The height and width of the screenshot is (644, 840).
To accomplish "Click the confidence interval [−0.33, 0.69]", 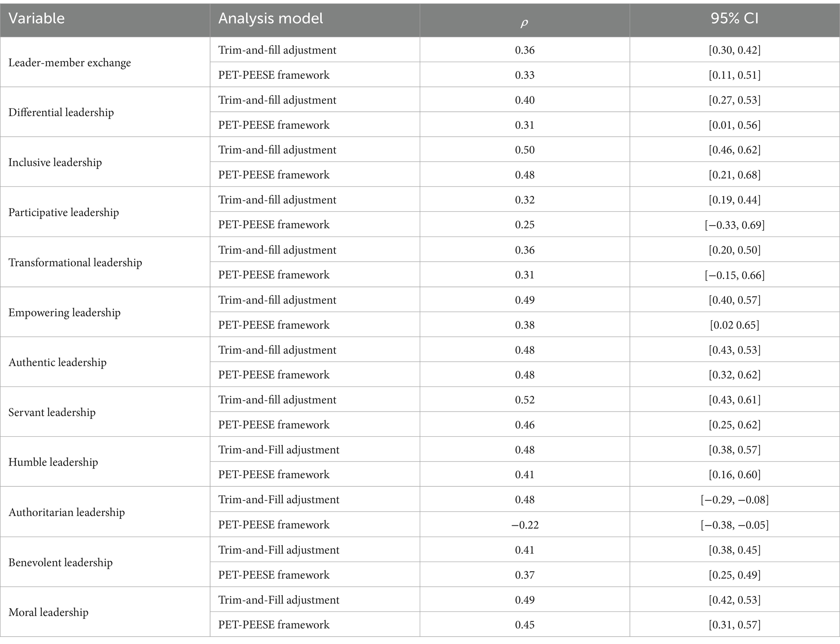I will 734,225.
